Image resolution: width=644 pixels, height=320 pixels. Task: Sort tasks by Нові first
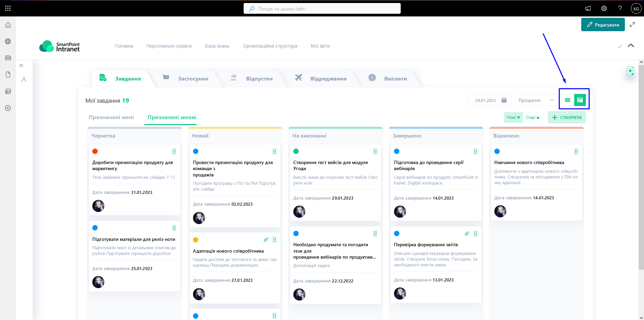[513, 117]
